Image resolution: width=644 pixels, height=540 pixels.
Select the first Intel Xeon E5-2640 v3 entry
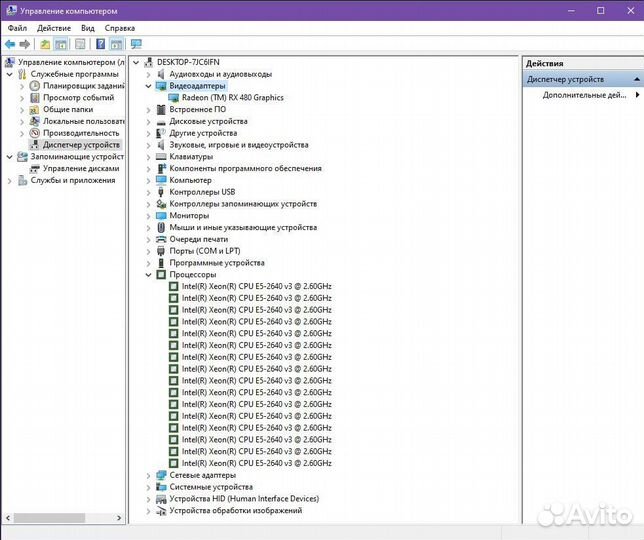click(x=256, y=286)
